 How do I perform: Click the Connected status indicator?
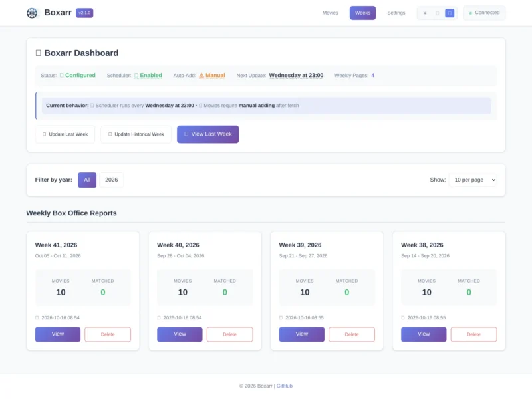tap(484, 13)
